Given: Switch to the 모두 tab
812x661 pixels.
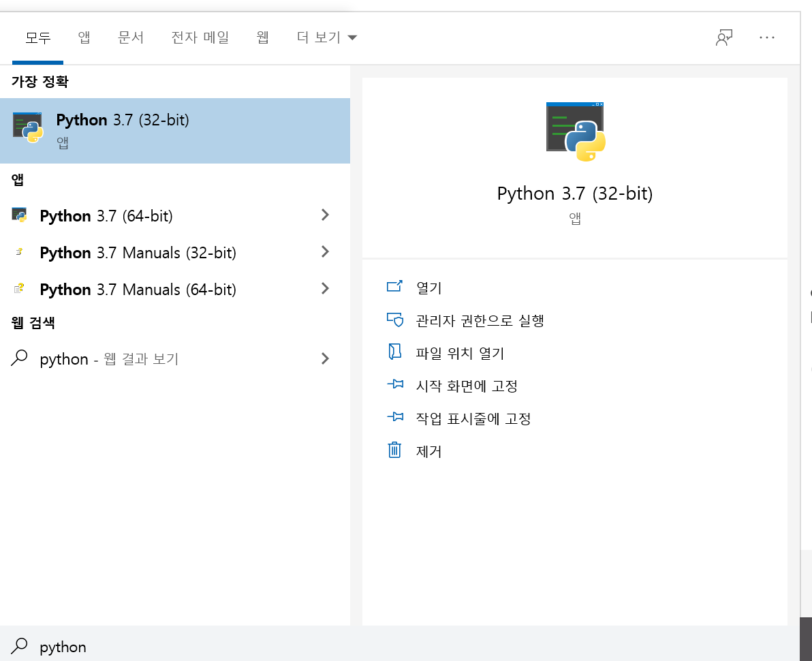Looking at the screenshot, I should pos(37,37).
